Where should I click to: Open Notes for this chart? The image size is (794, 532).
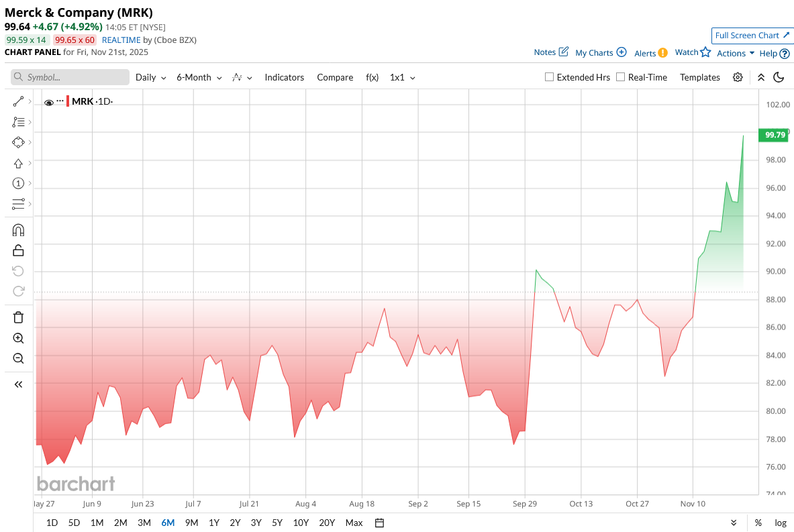(551, 52)
